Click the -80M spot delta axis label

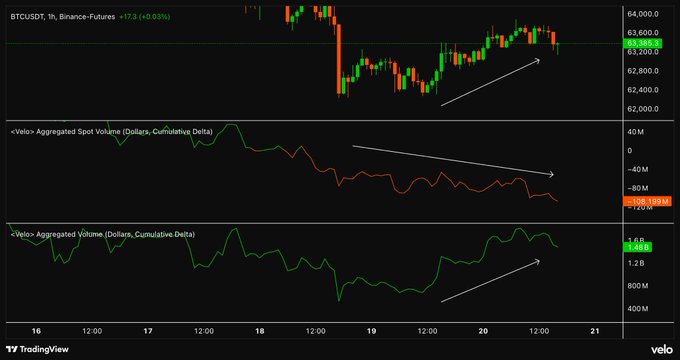click(x=638, y=188)
